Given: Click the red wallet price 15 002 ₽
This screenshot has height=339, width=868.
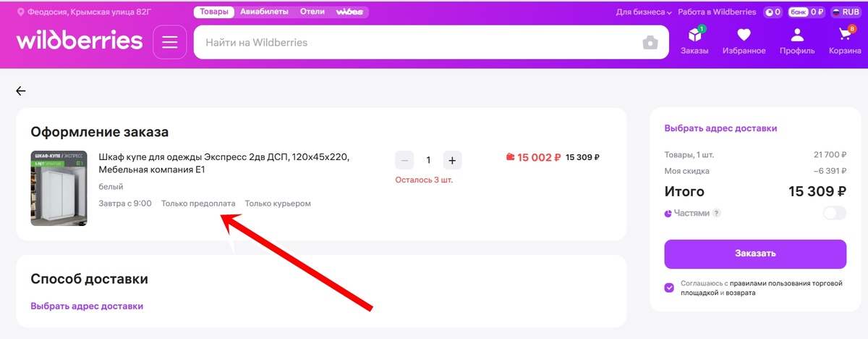Looking at the screenshot, I should point(533,157).
